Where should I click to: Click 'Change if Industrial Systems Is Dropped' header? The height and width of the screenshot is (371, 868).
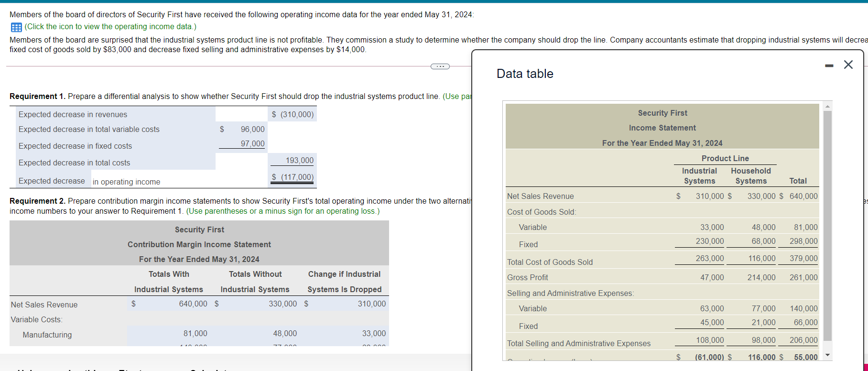coord(345,282)
